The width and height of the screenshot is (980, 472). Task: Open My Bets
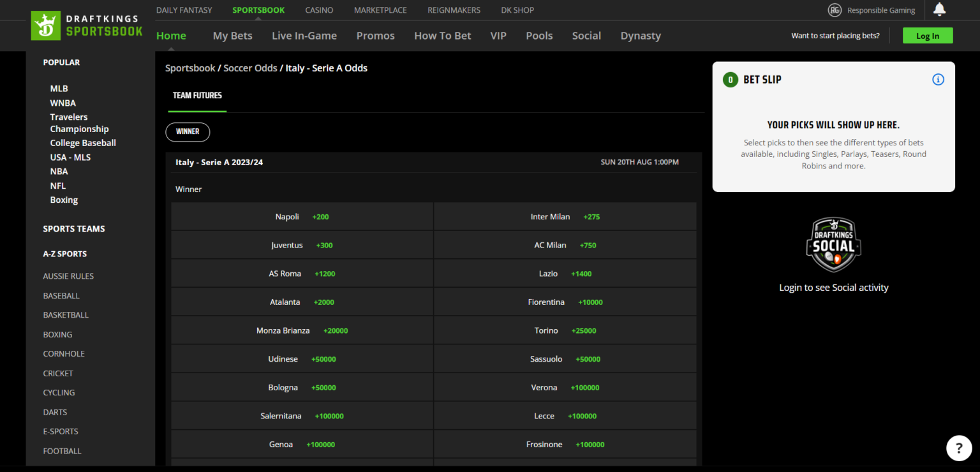(x=232, y=36)
